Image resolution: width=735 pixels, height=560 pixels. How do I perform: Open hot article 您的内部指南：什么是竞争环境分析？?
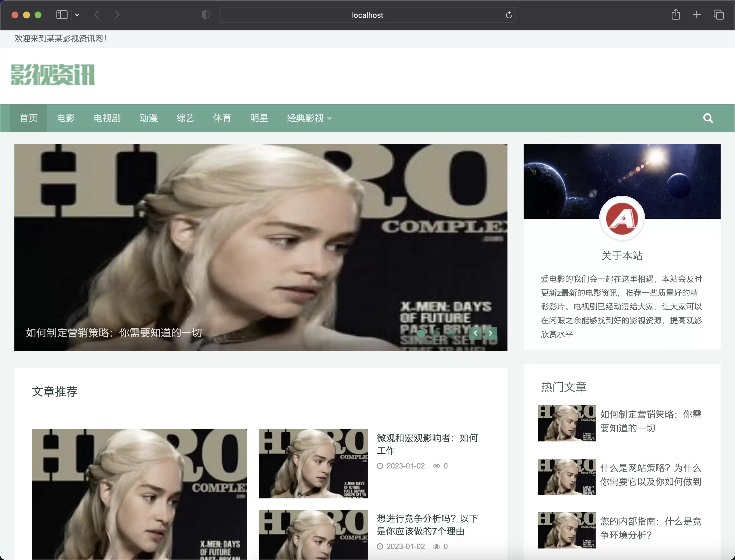point(651,528)
